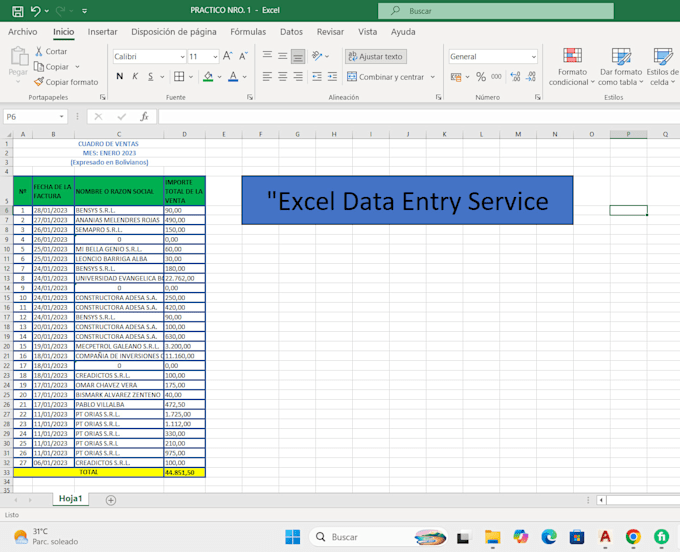Image resolution: width=680 pixels, height=552 pixels.
Task: Undo the last action
Action: (35, 11)
